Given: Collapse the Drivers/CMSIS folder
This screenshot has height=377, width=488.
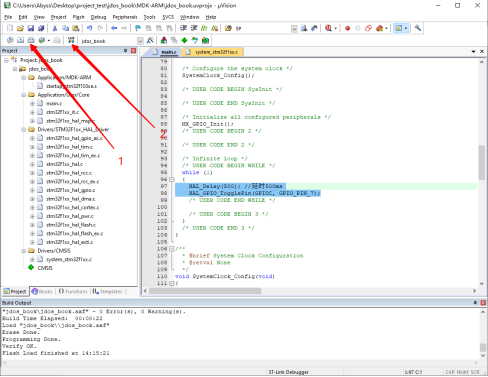Looking at the screenshot, I should pyautogui.click(x=24, y=251).
